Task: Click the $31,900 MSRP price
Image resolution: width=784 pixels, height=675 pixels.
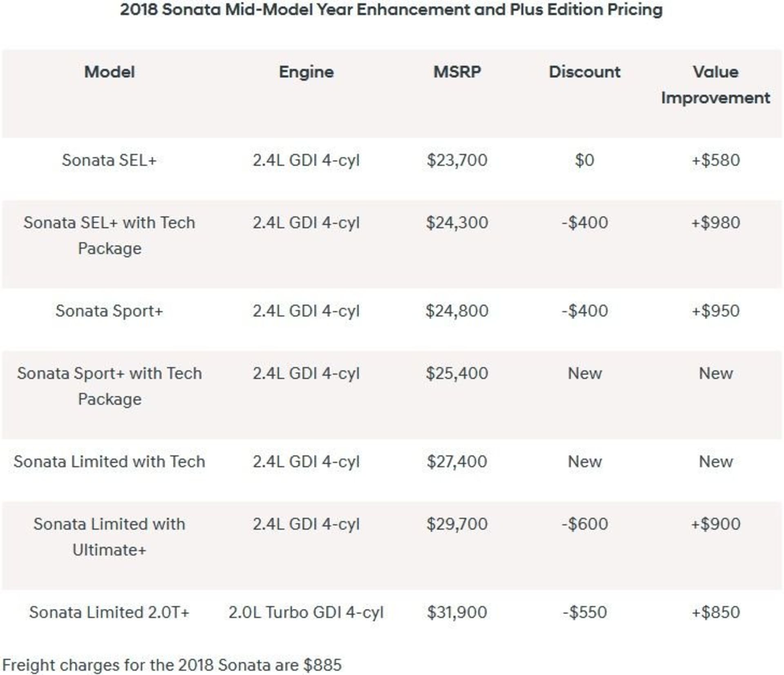Action: [457, 612]
